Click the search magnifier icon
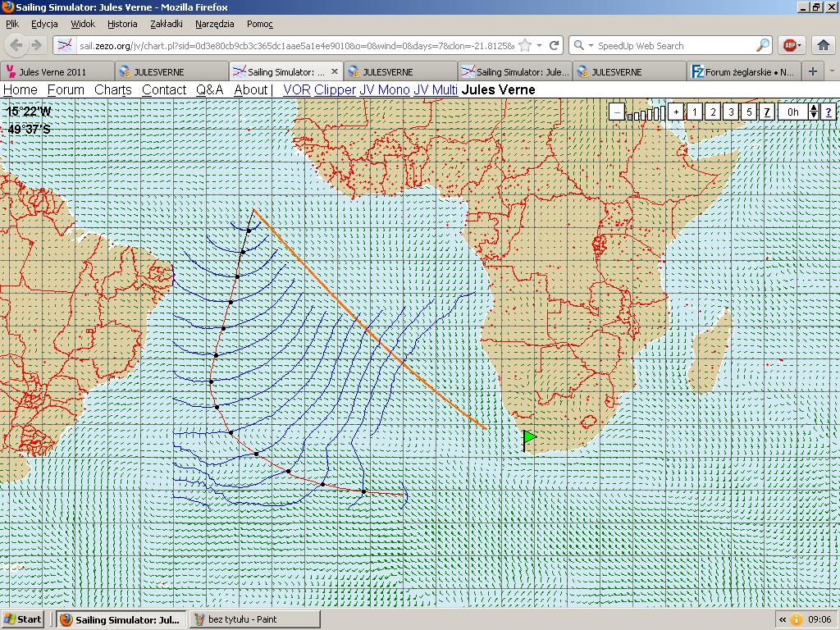Screen dimensions: 840x630 762,46
